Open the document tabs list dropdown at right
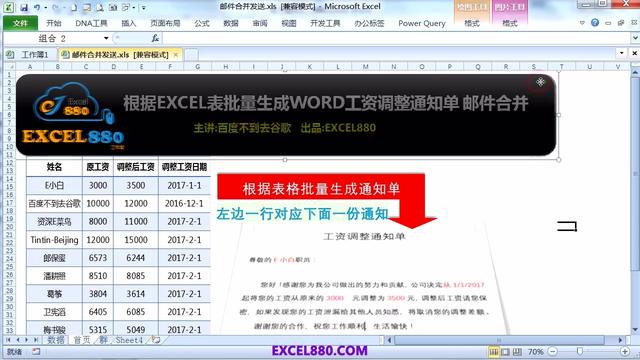This screenshot has height=360, width=640. pyautogui.click(x=622, y=53)
